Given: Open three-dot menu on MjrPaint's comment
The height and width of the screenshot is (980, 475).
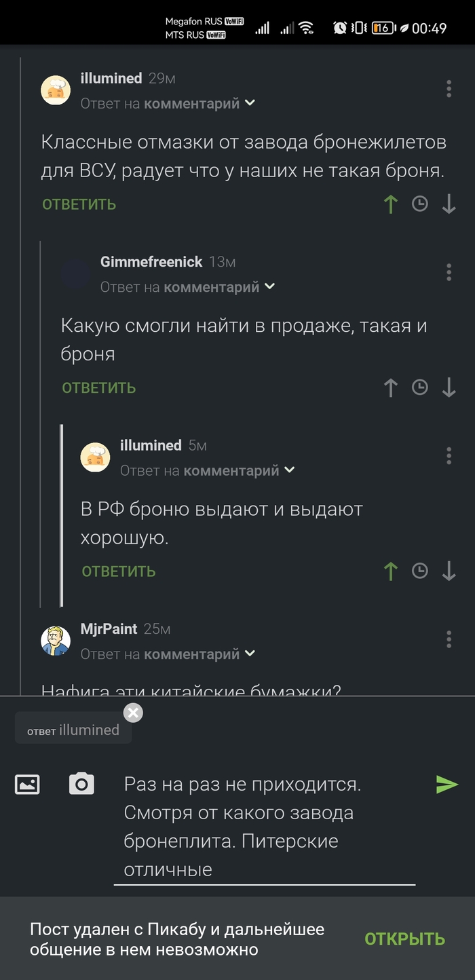Looking at the screenshot, I should pos(449,639).
